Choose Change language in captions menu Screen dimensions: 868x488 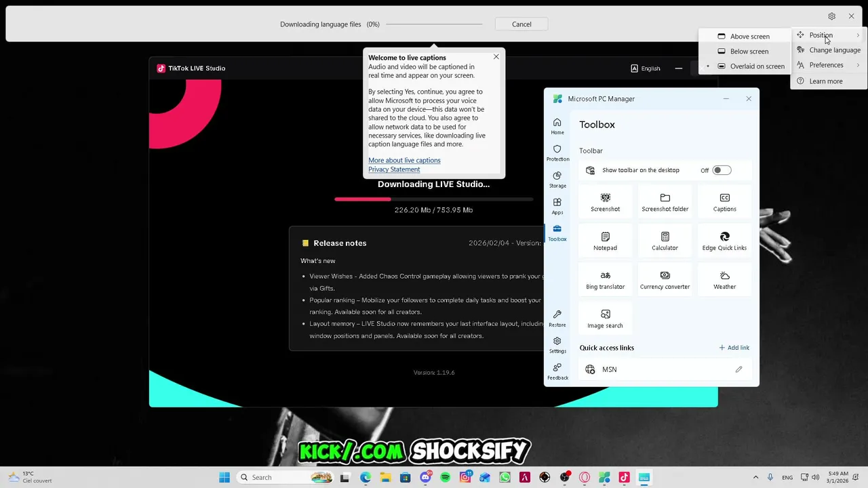click(829, 50)
